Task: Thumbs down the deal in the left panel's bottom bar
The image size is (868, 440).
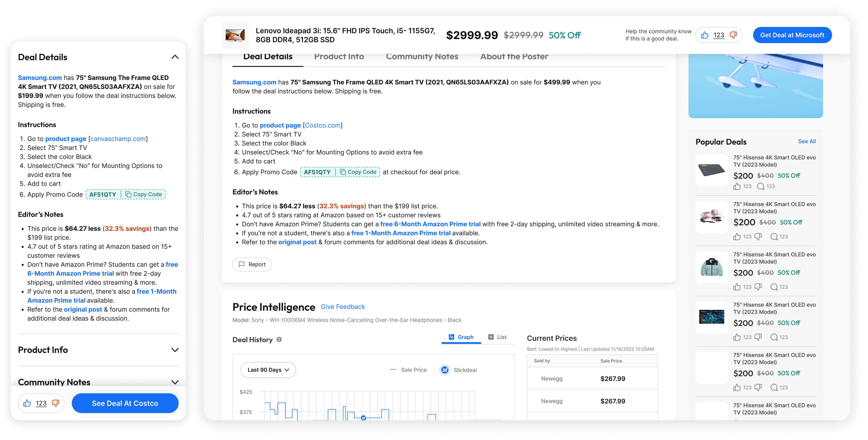Action: tap(56, 403)
